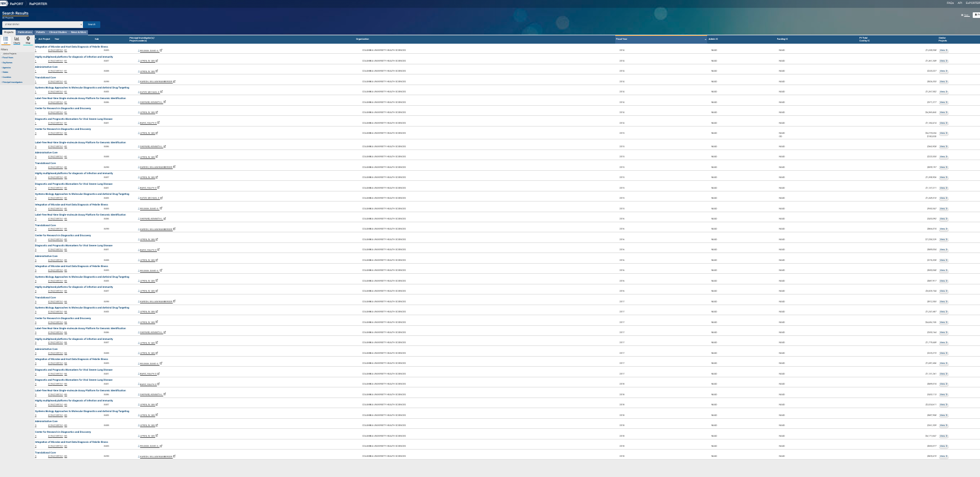Open the Patents tab
Screen dimensions: 980x477
41,32
